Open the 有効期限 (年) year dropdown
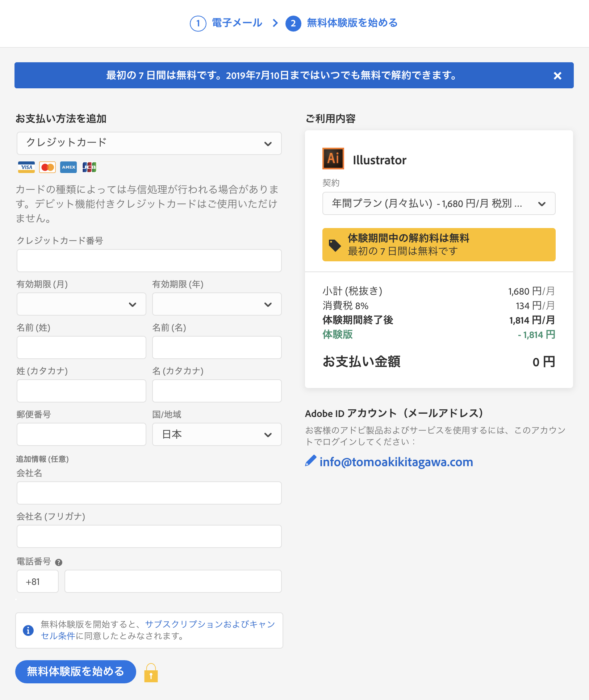The width and height of the screenshot is (589, 700). pos(217,304)
